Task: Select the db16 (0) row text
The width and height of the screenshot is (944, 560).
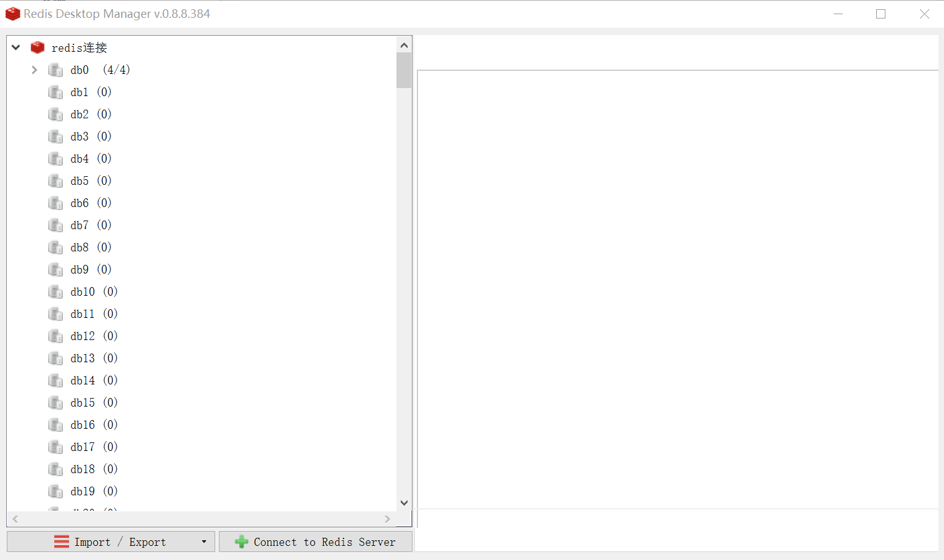Action: pyautogui.click(x=94, y=424)
